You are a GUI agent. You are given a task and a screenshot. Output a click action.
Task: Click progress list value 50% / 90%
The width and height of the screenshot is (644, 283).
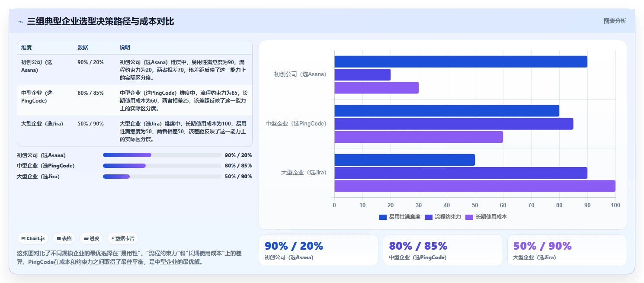(238, 177)
